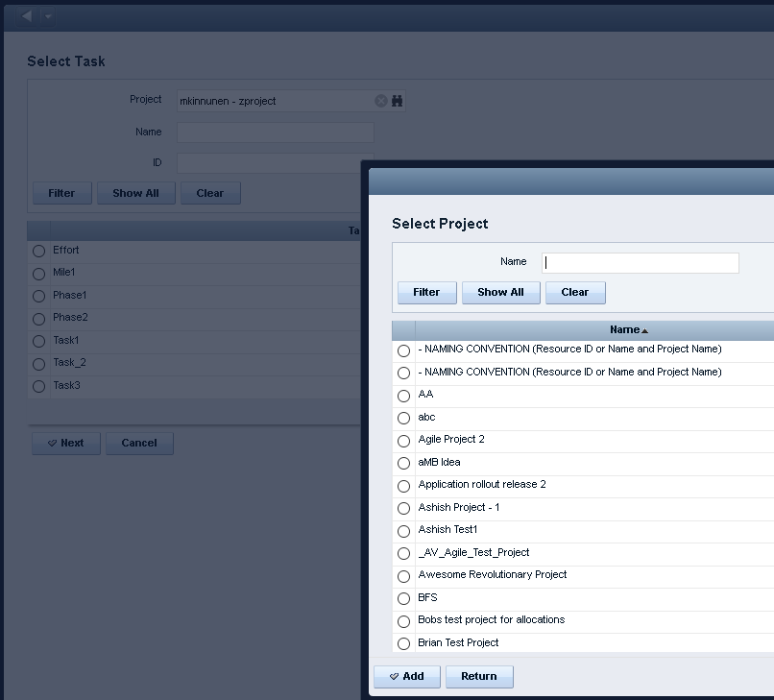Click the back arrow icon in top bar

pos(27,16)
